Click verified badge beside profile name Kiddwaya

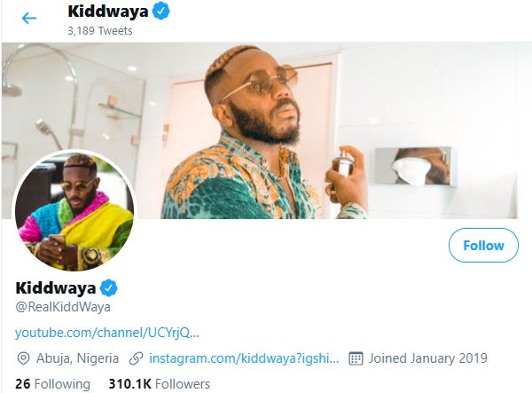[108, 288]
